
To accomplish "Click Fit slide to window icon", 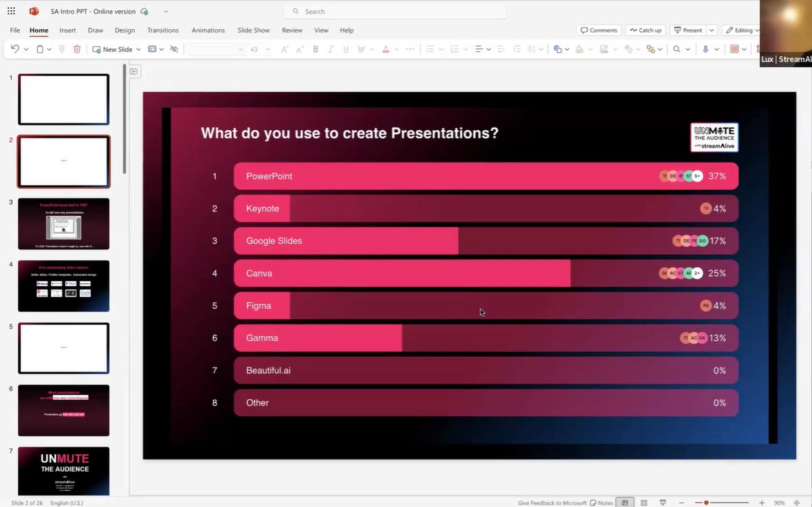I will (x=797, y=502).
